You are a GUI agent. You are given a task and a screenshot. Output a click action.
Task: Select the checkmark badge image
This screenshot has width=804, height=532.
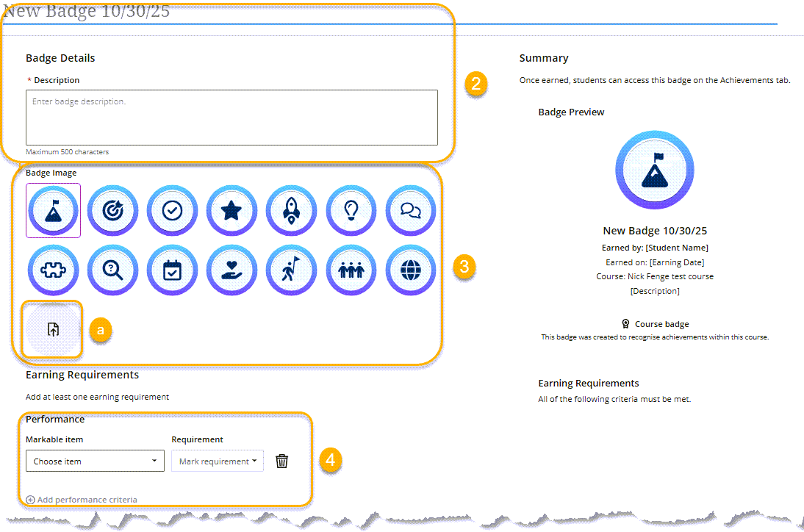(172, 211)
